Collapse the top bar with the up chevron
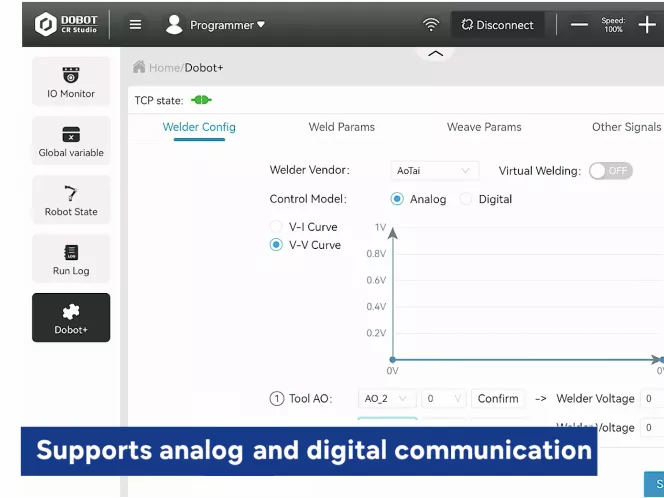The height and width of the screenshot is (498, 664). (435, 54)
